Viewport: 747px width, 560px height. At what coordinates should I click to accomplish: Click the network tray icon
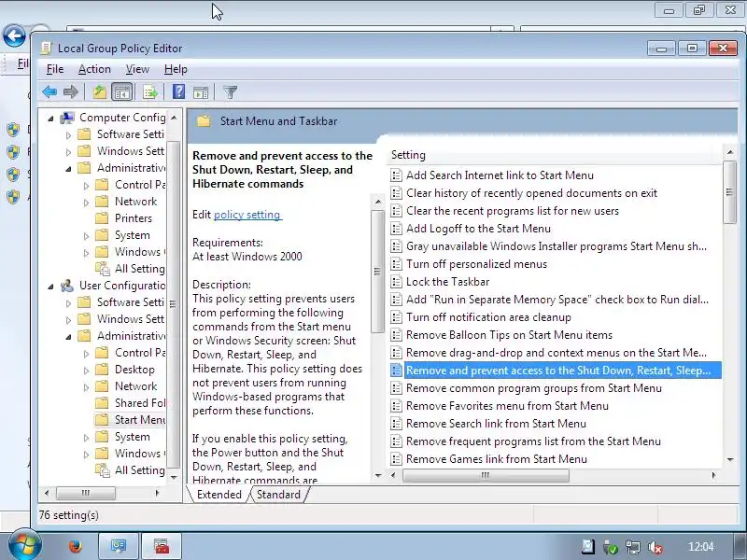click(x=633, y=547)
